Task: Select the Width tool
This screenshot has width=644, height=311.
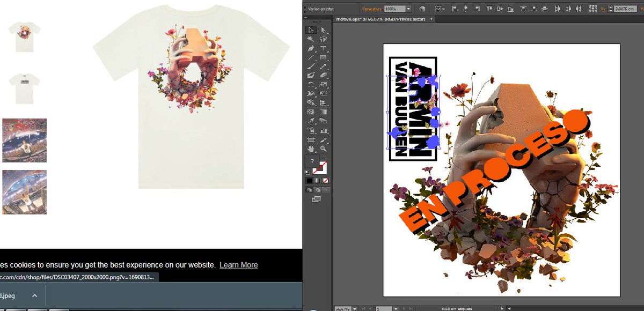Action: (311, 93)
